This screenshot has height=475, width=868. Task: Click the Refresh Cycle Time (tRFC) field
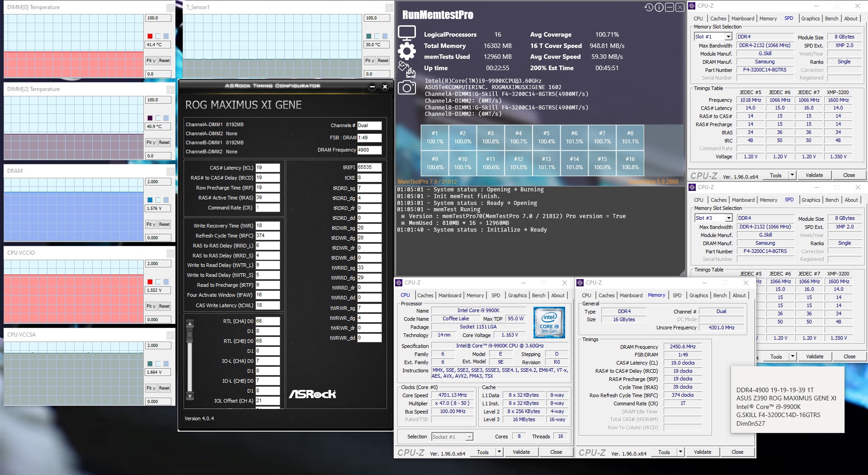coord(268,236)
